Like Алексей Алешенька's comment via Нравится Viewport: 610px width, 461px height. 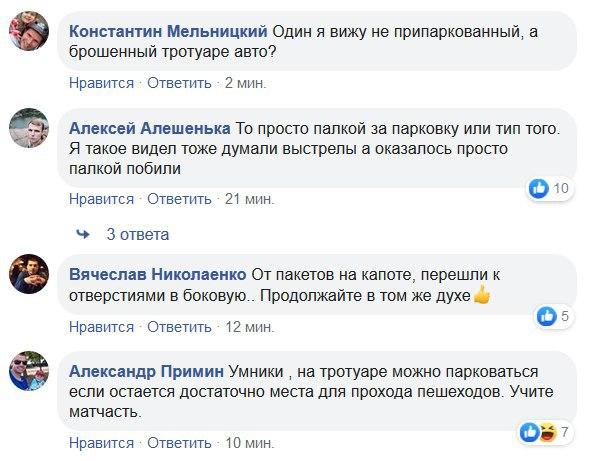click(x=103, y=199)
